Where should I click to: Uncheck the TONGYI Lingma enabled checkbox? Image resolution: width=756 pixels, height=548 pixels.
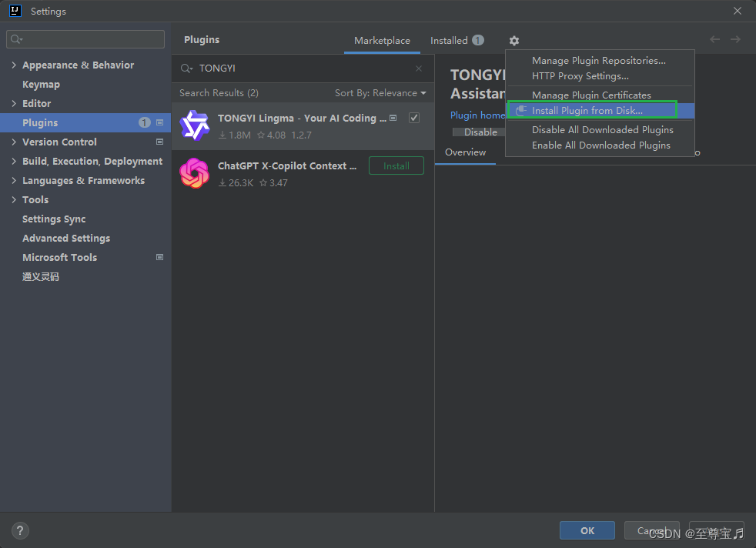413,118
